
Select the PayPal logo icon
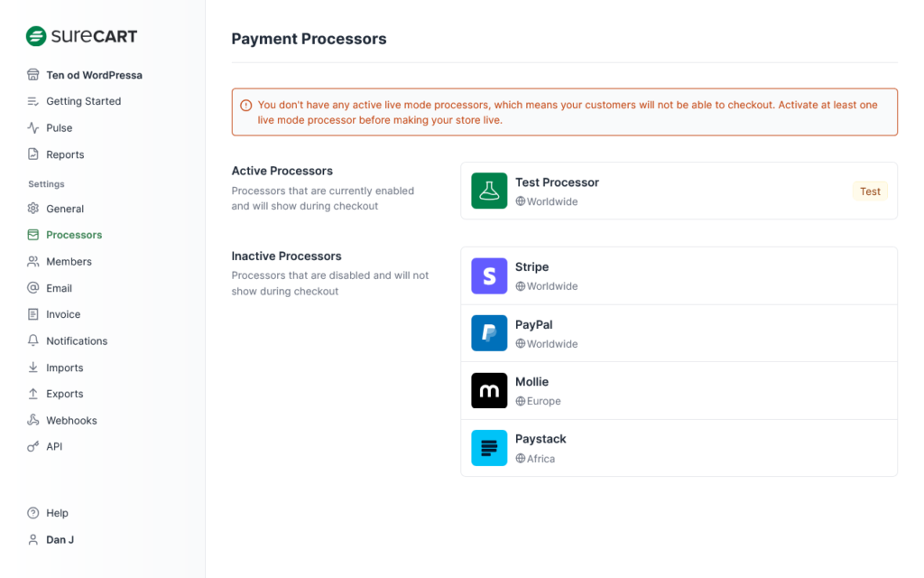tap(489, 333)
